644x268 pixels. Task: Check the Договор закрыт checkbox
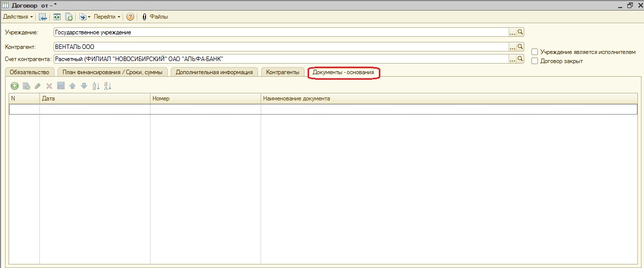tap(535, 61)
